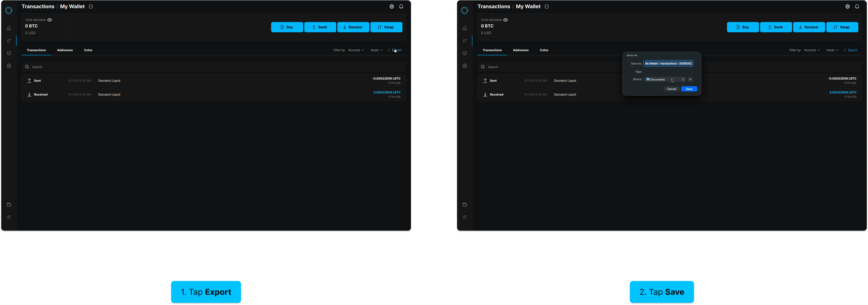Open Account filter dropdown in left window
This screenshot has height=305, width=868.
pos(356,50)
